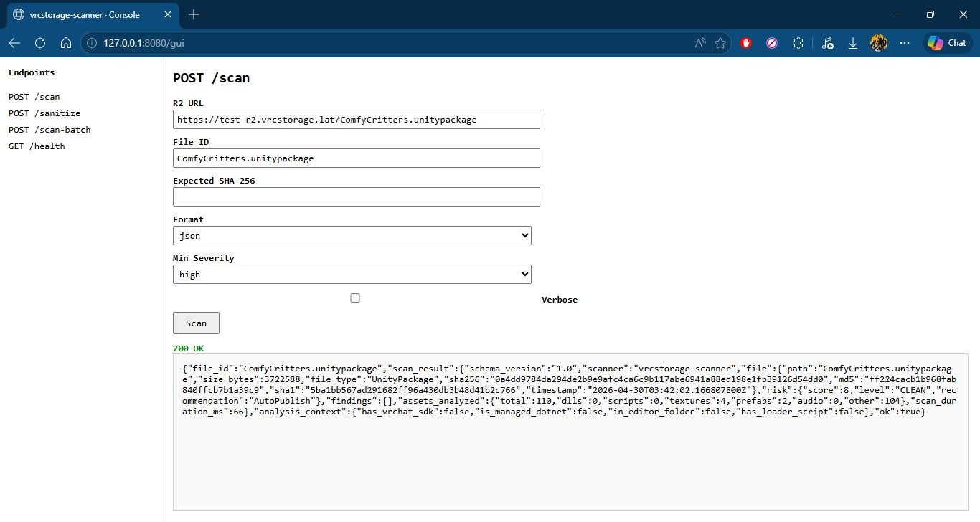
Task: Click the "Min Severity" field label
Action: point(204,258)
